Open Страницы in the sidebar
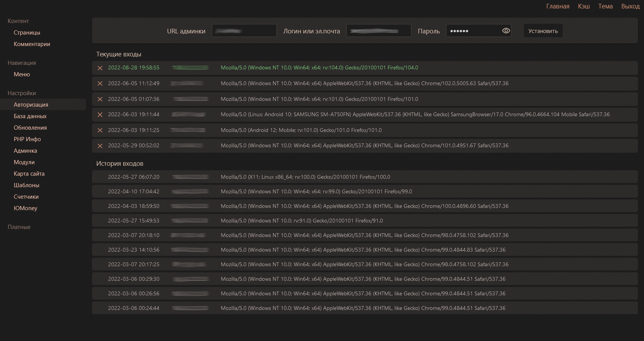Image resolution: width=644 pixels, height=341 pixels. coord(27,33)
